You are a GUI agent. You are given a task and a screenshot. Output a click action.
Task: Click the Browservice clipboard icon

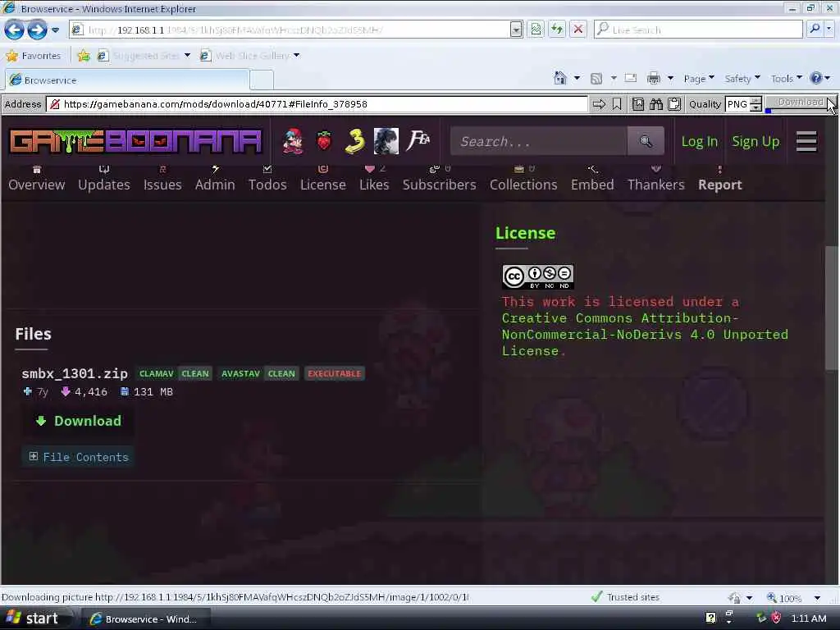(674, 104)
